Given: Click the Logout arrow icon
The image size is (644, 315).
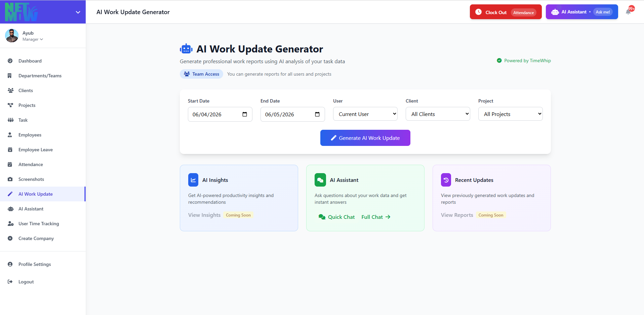Looking at the screenshot, I should (x=10, y=282).
